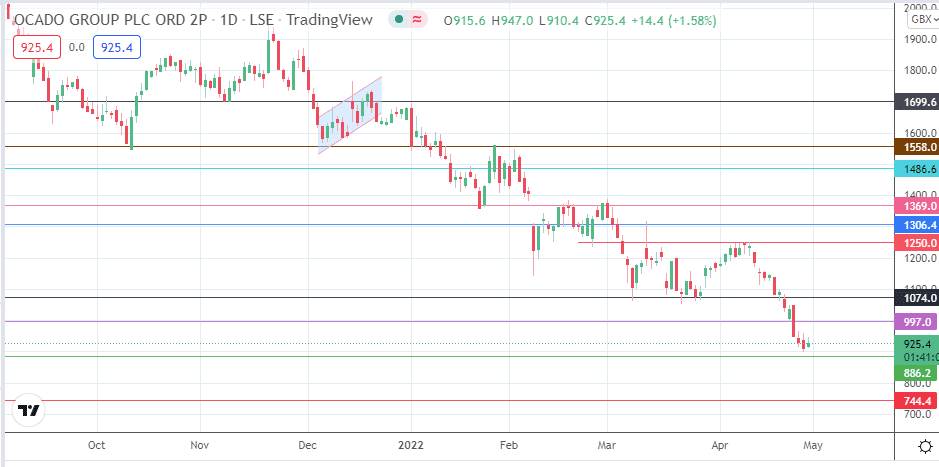The height and width of the screenshot is (467, 939).
Task: Click the green 925.4 current price label
Action: click(x=916, y=344)
